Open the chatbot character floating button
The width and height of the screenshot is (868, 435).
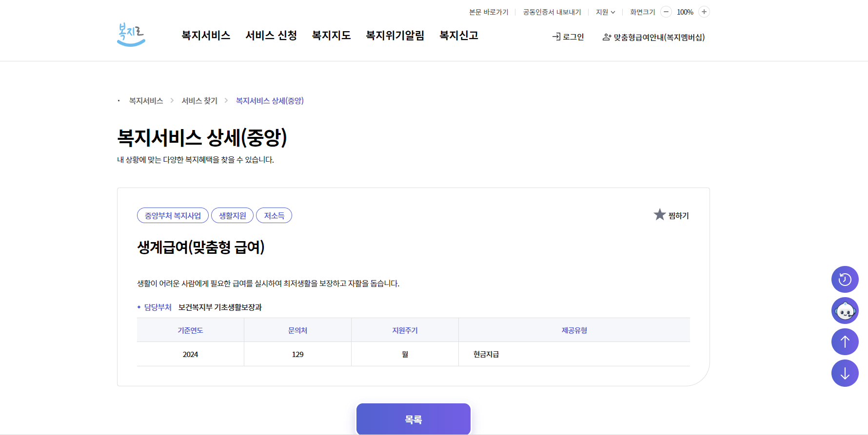click(845, 310)
